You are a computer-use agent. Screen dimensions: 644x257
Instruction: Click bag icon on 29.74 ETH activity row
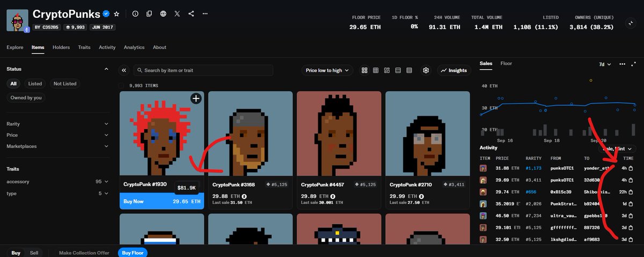[631, 192]
